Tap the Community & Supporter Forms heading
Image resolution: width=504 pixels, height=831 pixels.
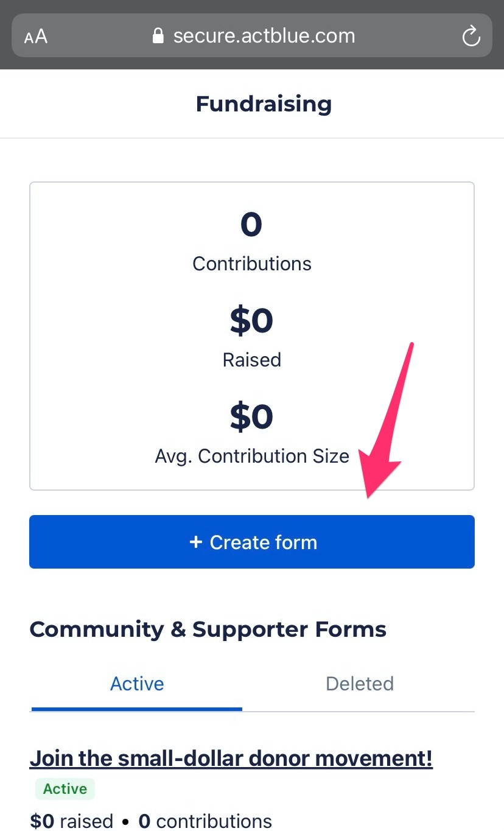pos(208,629)
